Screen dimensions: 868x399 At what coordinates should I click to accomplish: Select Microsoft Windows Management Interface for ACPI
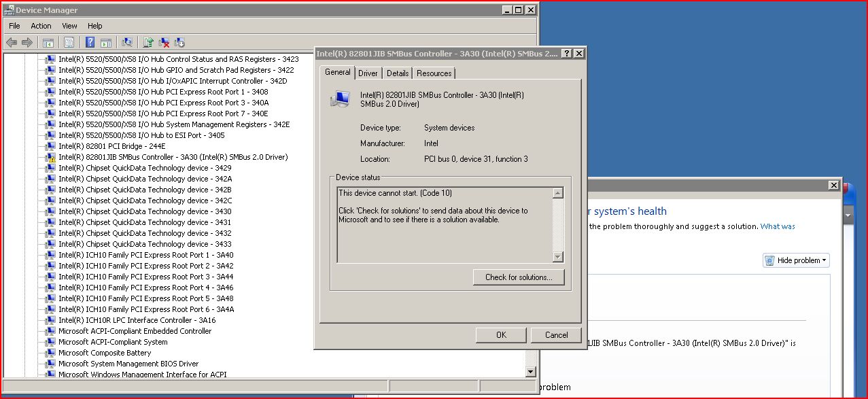[x=143, y=374]
